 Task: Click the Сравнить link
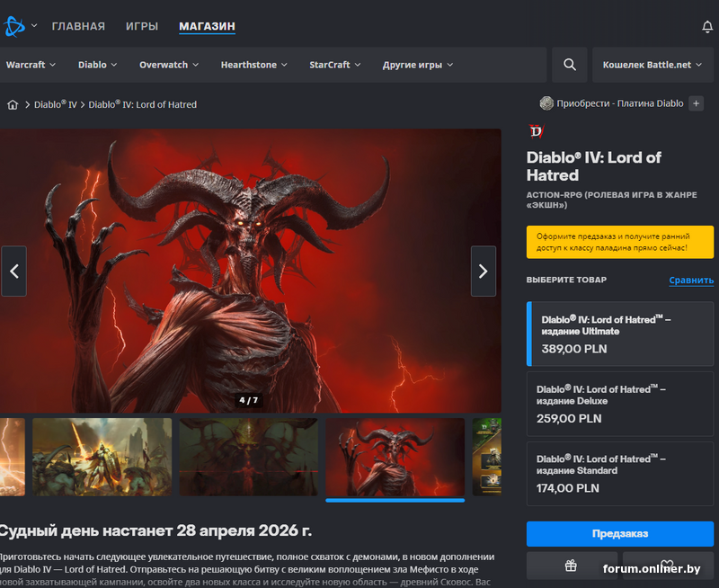(x=691, y=281)
